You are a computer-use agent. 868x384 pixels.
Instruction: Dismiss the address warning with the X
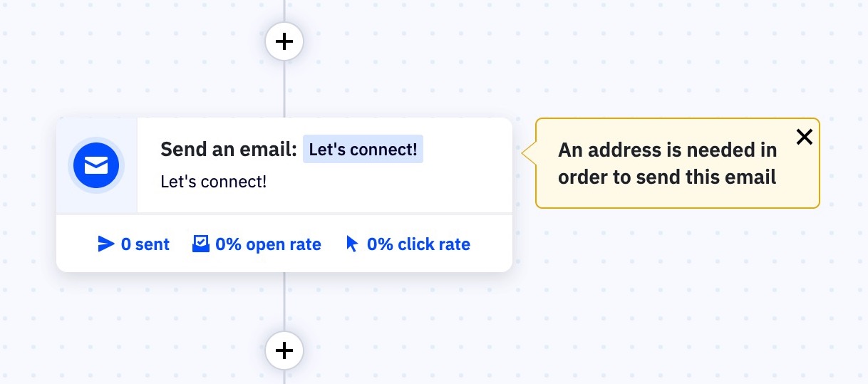[x=804, y=137]
